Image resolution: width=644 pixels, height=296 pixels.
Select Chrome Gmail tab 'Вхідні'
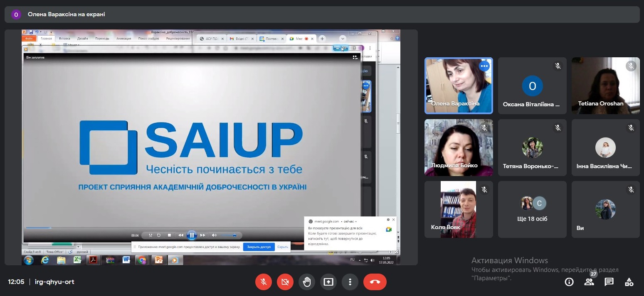[x=241, y=39]
